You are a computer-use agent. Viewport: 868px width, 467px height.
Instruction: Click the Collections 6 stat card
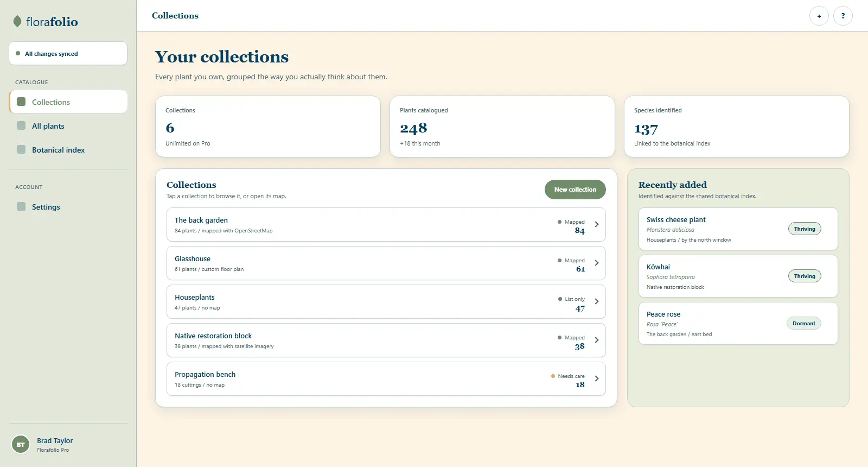(x=268, y=127)
